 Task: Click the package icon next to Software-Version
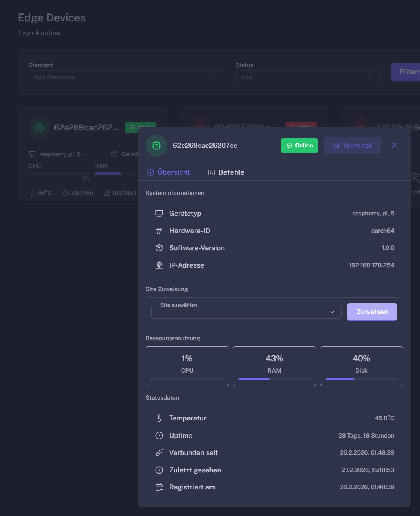159,248
